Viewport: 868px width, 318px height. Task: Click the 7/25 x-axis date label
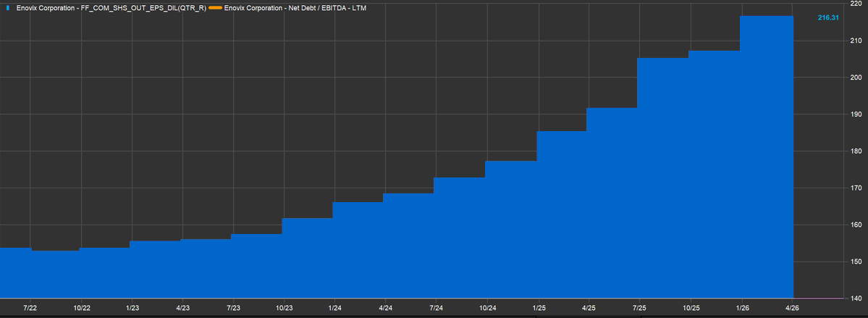pos(639,307)
